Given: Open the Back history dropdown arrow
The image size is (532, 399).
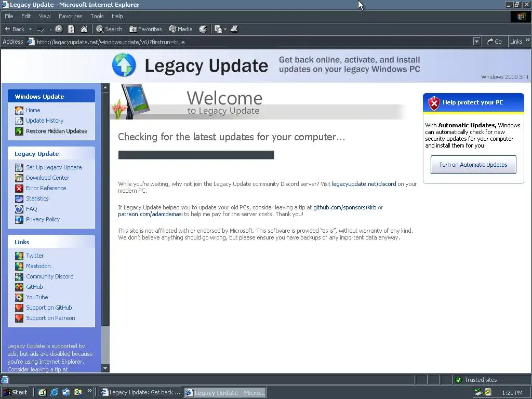Looking at the screenshot, I should [x=30, y=29].
